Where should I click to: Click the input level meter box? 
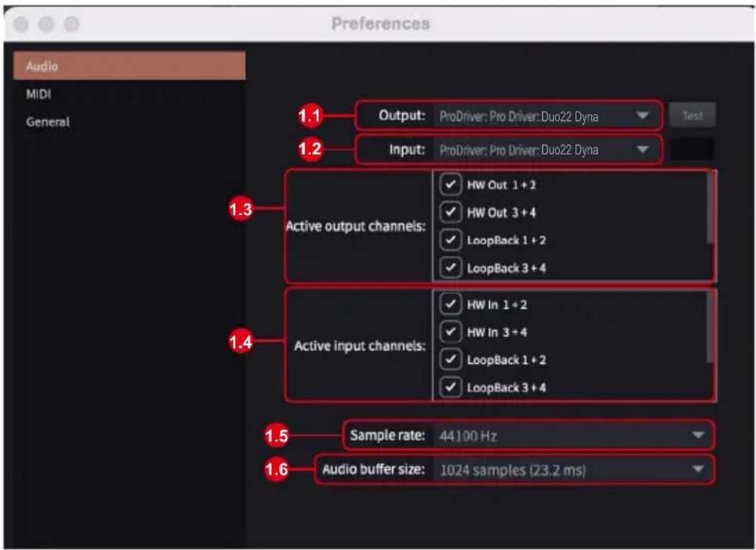coord(692,149)
